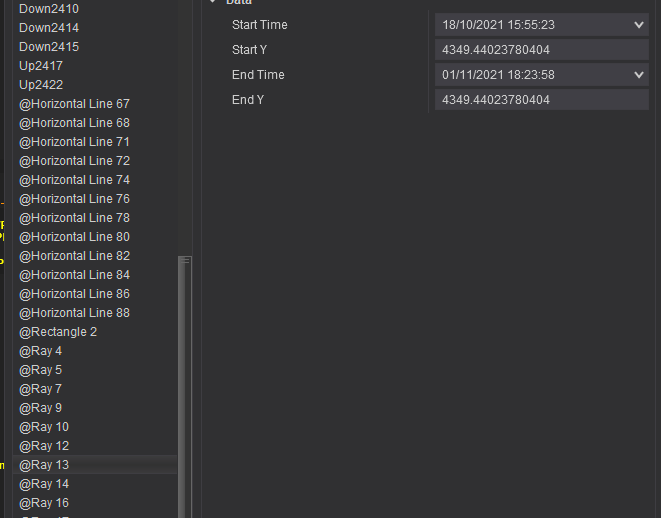
Task: Click the End Y value field
Action: (541, 100)
